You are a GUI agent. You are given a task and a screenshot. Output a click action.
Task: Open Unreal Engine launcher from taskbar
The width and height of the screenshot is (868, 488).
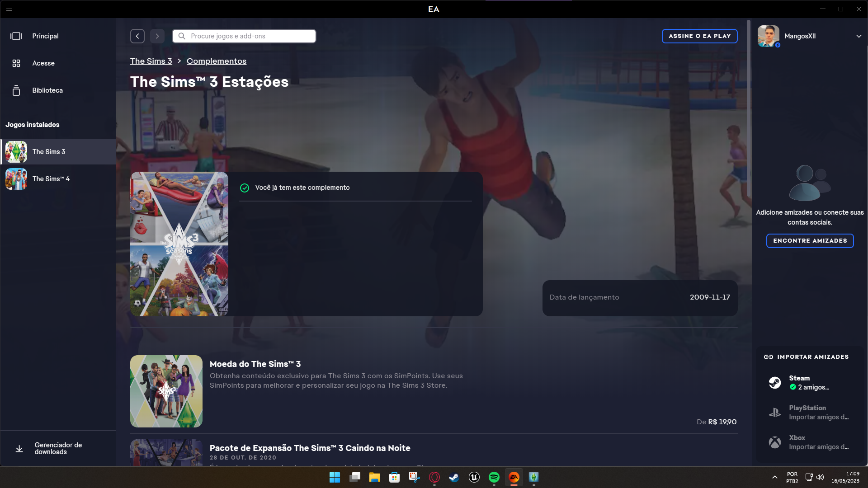click(x=474, y=477)
